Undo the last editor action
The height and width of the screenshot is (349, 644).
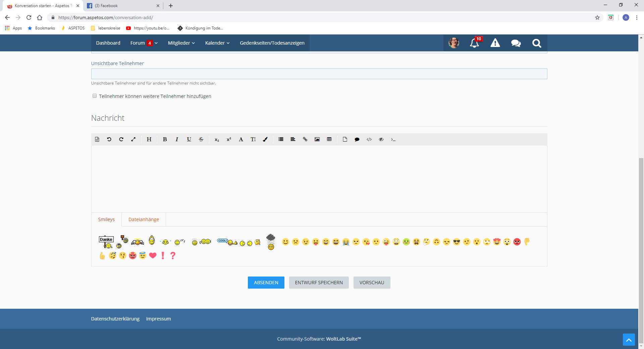click(109, 139)
